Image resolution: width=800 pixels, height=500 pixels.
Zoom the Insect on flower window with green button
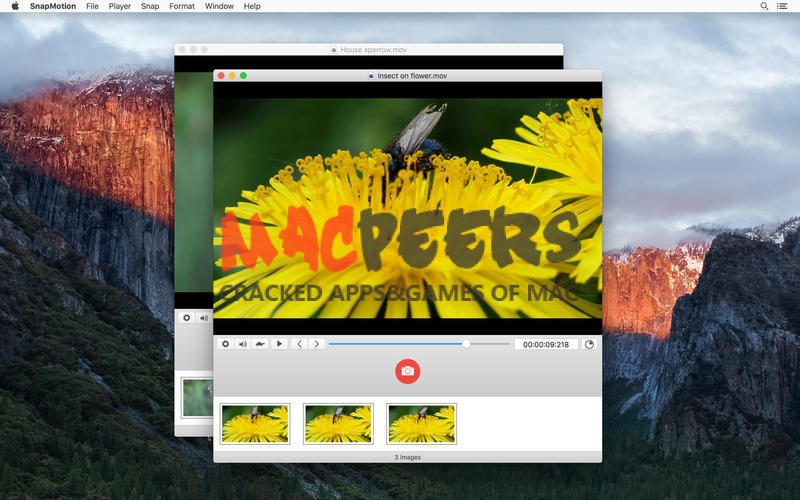tap(243, 76)
